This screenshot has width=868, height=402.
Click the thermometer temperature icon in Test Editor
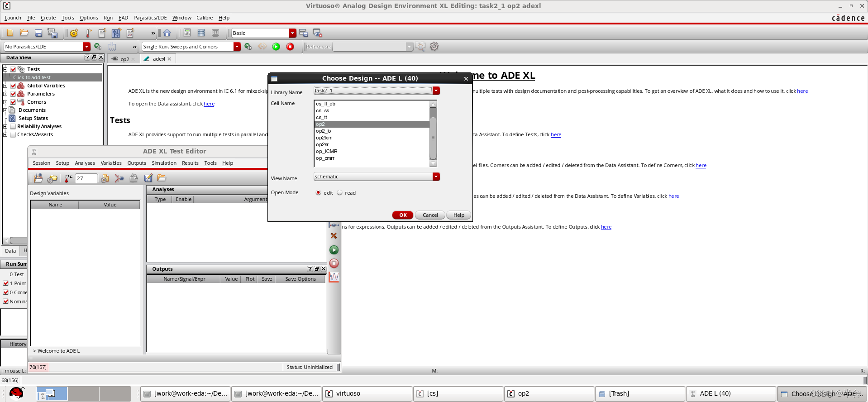pos(68,178)
